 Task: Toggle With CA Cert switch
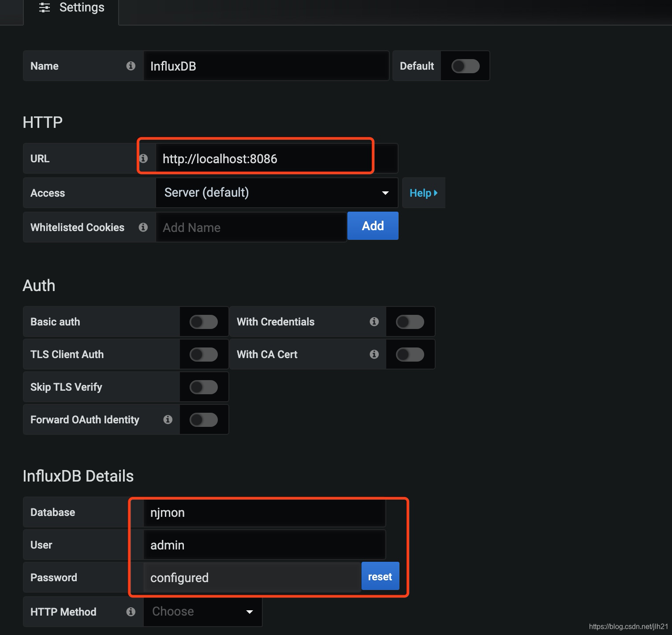coord(410,355)
